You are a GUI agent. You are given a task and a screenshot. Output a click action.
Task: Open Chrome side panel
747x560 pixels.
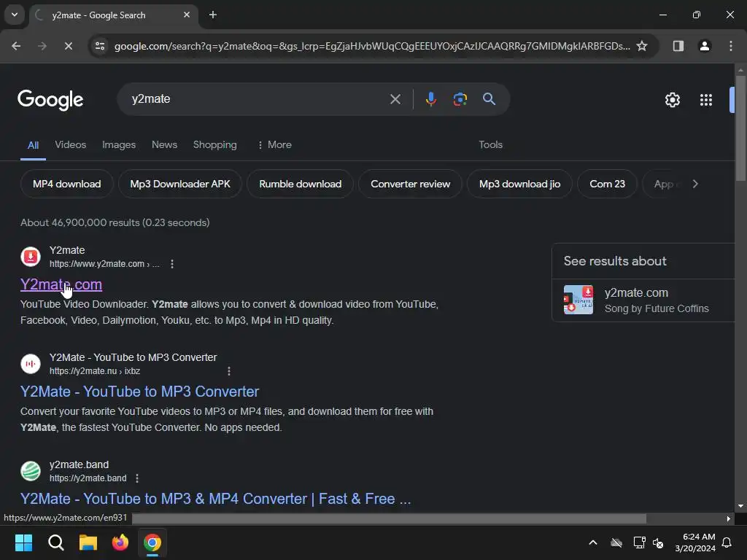[678, 46]
